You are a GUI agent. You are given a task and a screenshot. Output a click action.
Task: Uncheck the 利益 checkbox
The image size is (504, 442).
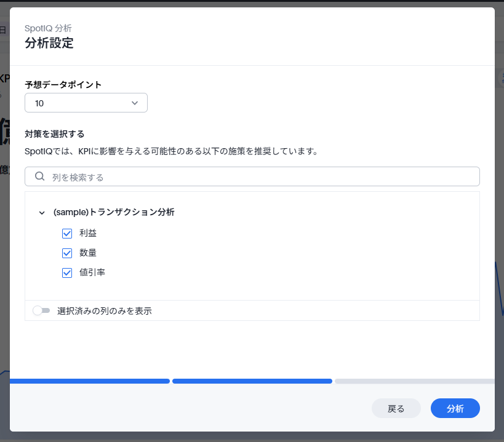point(68,234)
